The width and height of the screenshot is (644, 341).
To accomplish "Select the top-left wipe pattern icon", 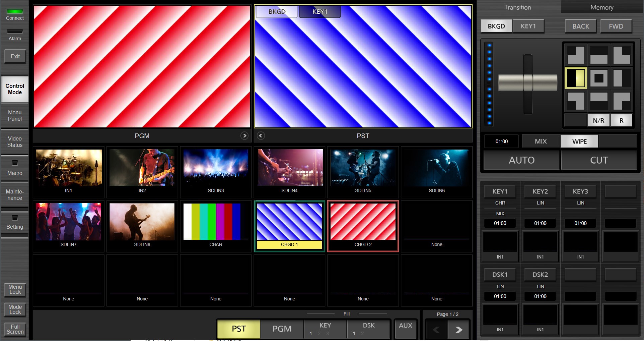I will tap(576, 55).
